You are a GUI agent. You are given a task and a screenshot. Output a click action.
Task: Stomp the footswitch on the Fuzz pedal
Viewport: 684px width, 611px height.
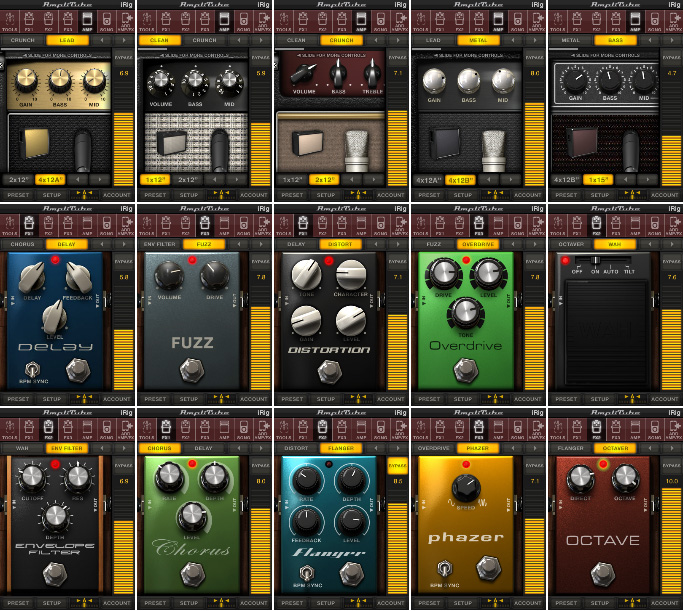tap(192, 369)
